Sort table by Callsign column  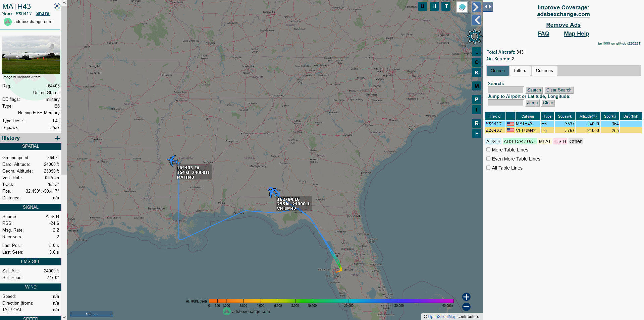pos(528,116)
